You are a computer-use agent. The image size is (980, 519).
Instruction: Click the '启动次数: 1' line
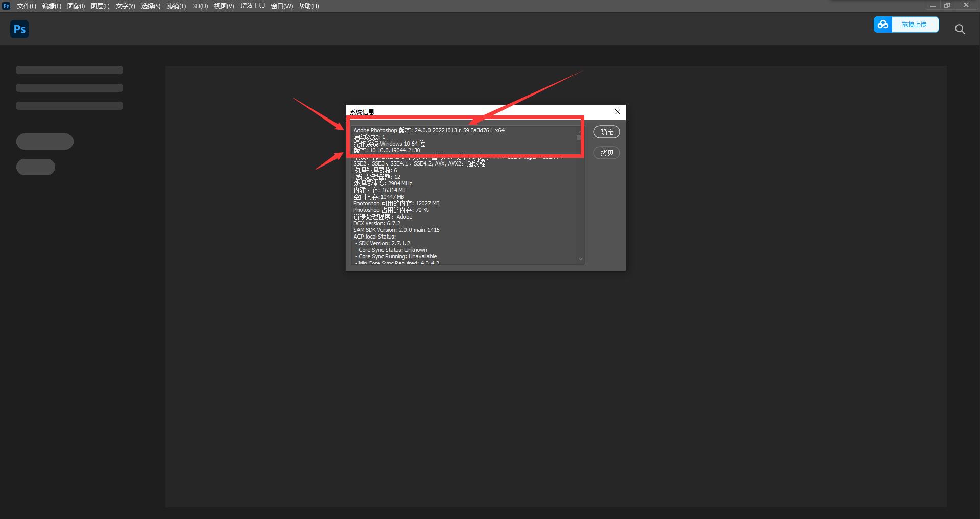click(x=369, y=137)
